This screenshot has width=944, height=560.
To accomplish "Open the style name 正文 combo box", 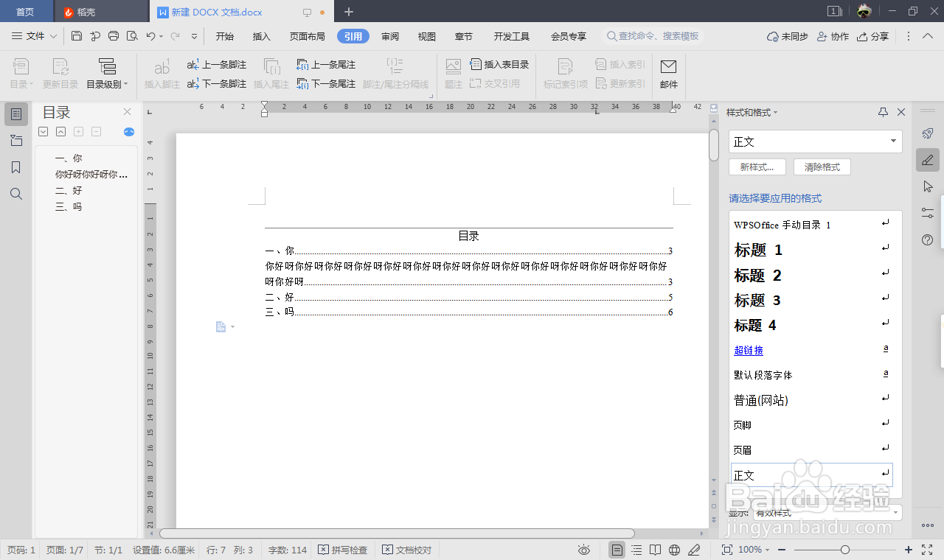I will [815, 141].
